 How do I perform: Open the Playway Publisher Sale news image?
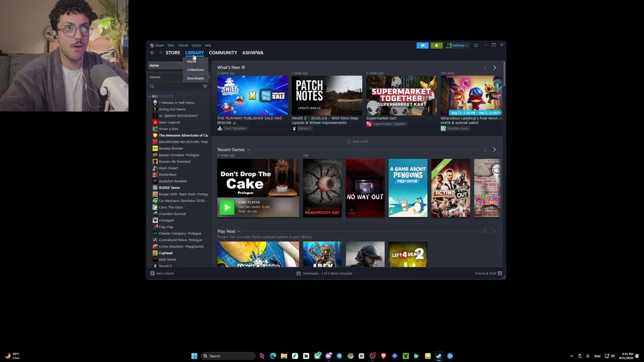click(253, 96)
